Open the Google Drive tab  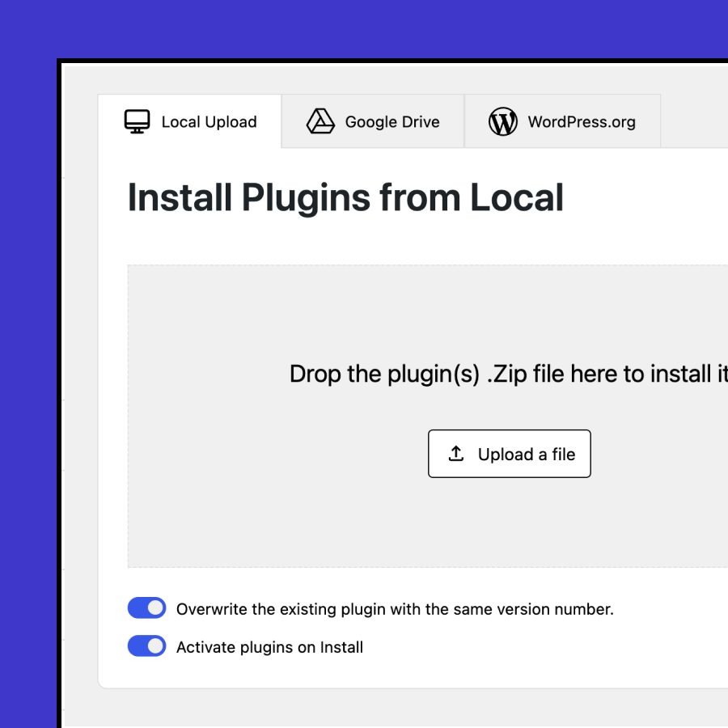[373, 122]
